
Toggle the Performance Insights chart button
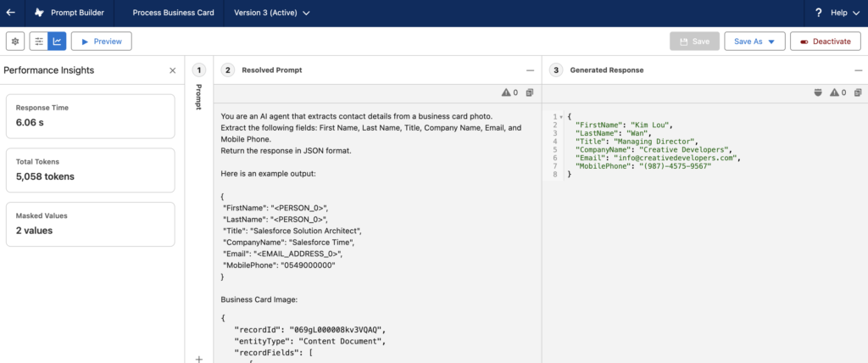tap(57, 41)
